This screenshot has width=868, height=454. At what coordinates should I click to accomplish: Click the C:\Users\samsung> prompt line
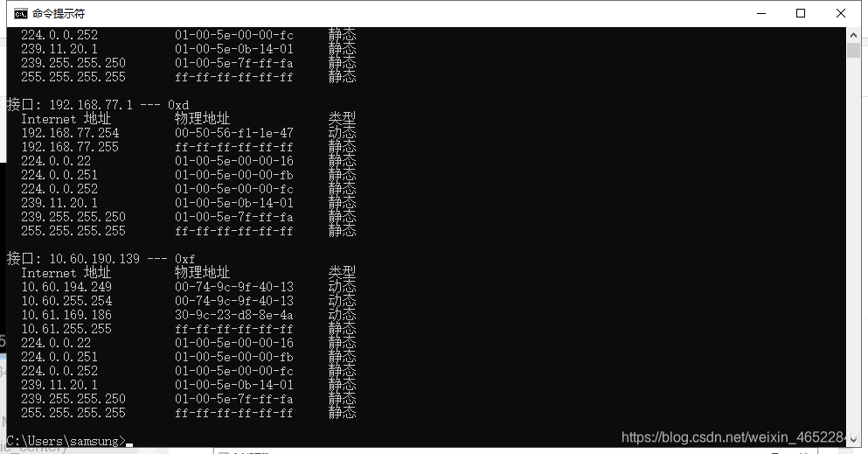tap(66, 441)
